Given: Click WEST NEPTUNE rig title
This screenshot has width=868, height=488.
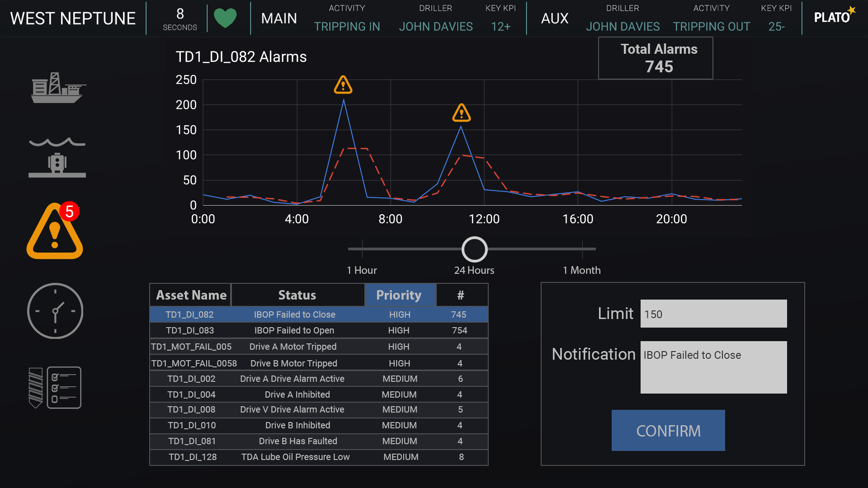Looking at the screenshot, I should pyautogui.click(x=73, y=19).
